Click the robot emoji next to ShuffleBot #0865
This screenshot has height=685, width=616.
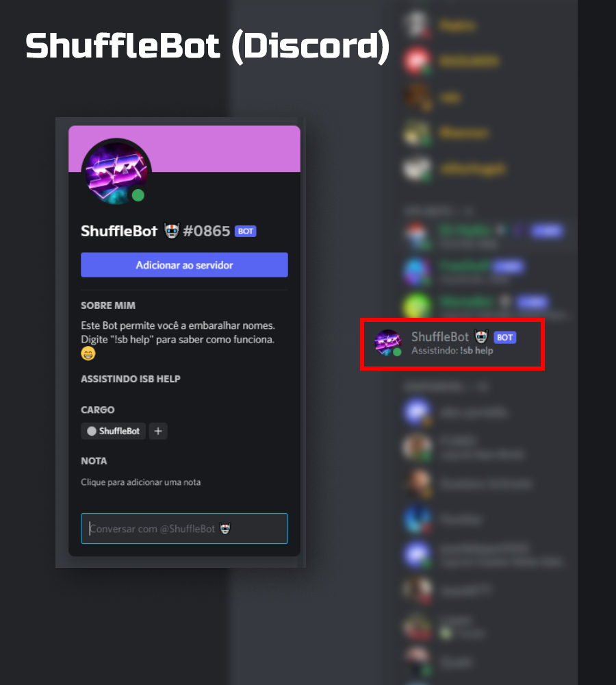172,231
